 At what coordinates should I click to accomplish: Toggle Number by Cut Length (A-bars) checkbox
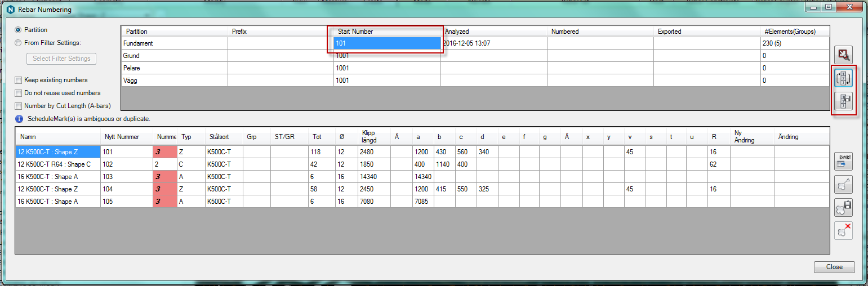pos(19,106)
